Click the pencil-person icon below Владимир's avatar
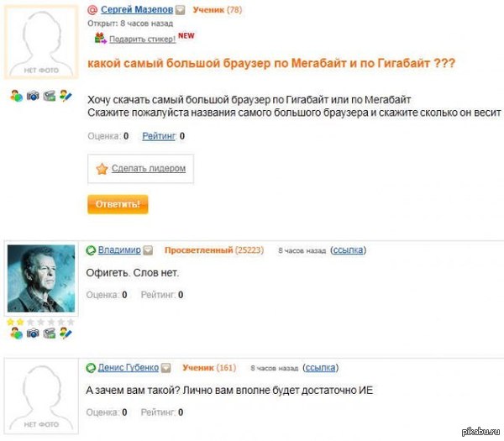 pyautogui.click(x=66, y=333)
